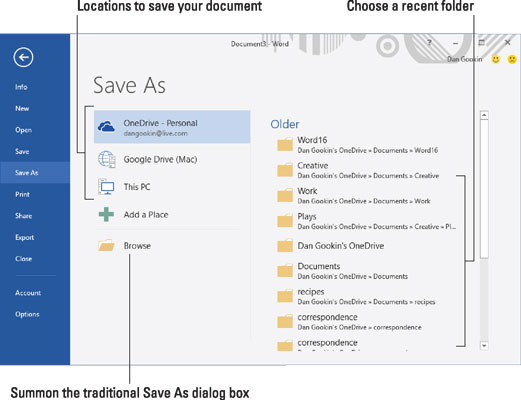Click the smiley face feedback icon
The image size is (521, 400).
pos(496,59)
